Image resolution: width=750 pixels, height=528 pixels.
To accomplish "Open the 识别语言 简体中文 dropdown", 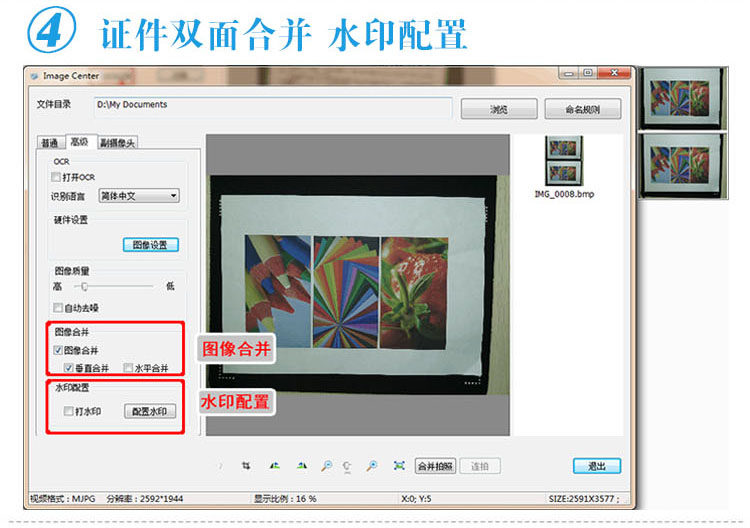I will click(x=139, y=196).
